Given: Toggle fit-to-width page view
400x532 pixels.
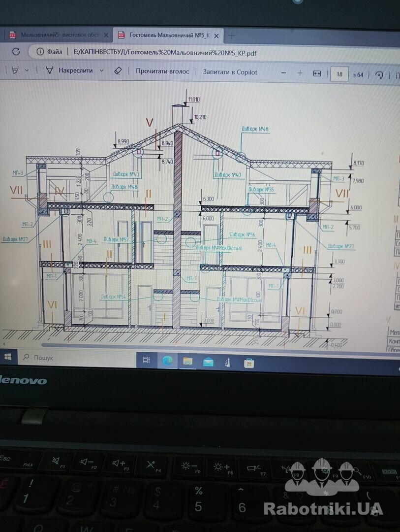Looking at the screenshot, I should (317, 73).
